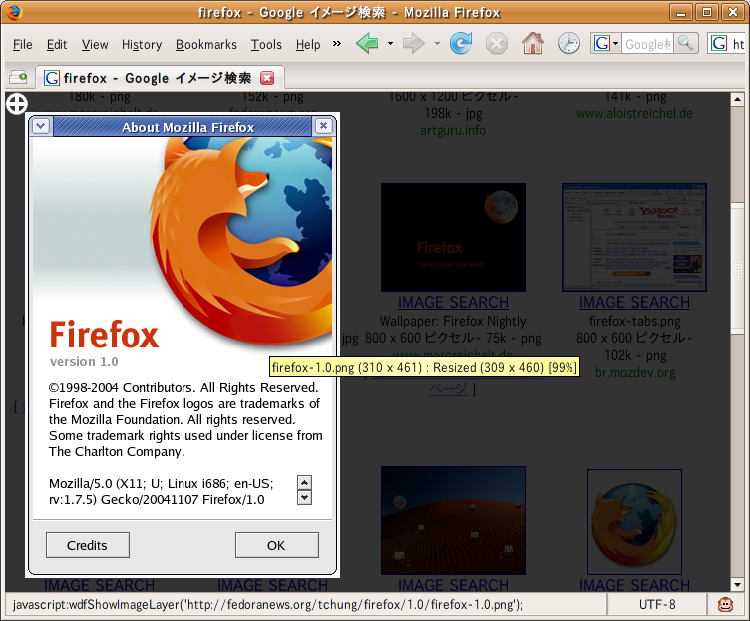Image resolution: width=750 pixels, height=621 pixels.
Task: Click page scrollbar down arrow
Action: click(x=737, y=585)
